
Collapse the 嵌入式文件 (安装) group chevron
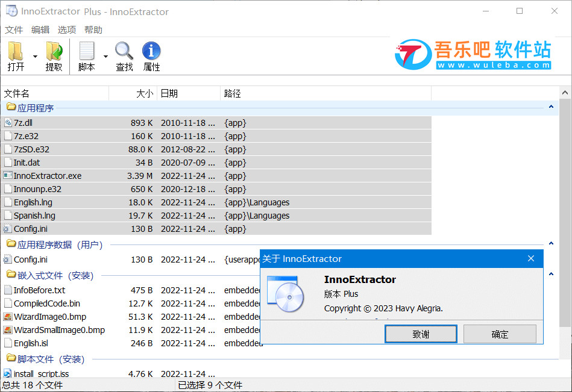click(x=551, y=274)
